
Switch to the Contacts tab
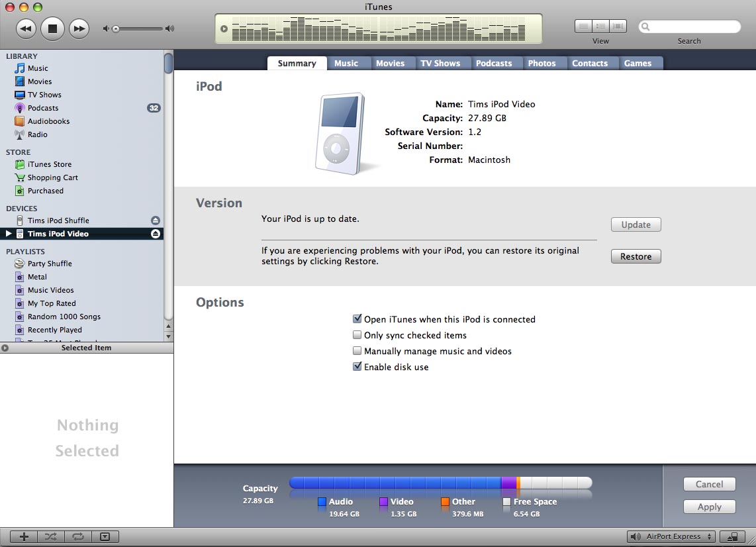590,63
